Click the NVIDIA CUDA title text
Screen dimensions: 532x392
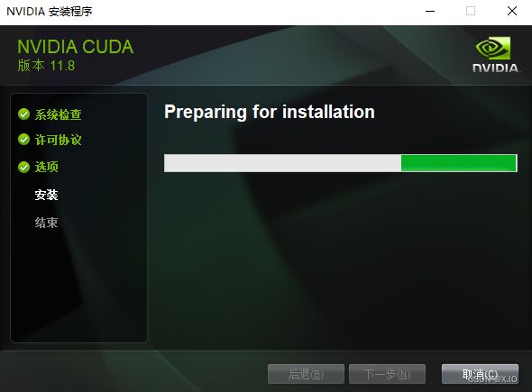click(76, 47)
